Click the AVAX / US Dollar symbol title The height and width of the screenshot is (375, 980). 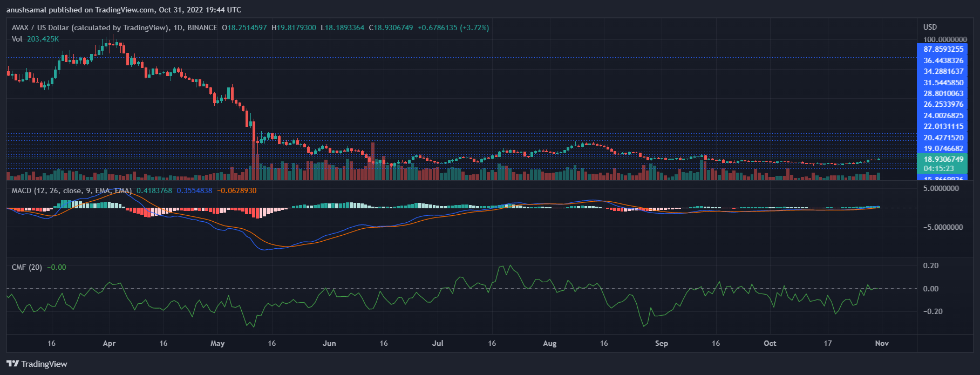click(90, 28)
